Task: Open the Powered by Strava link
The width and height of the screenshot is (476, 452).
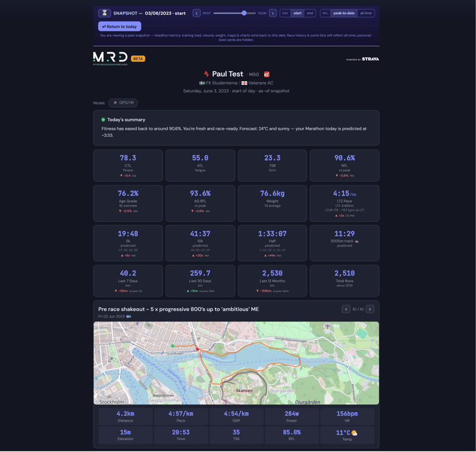Action: click(x=362, y=59)
